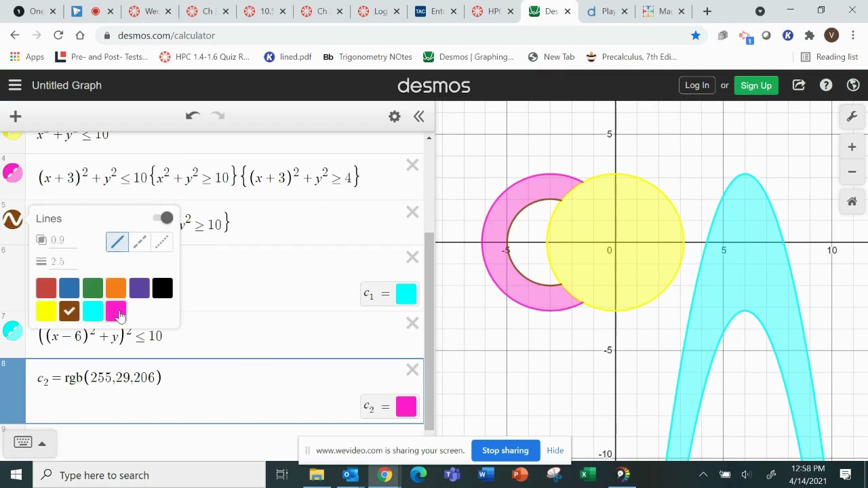Open graph settings wrench
The height and width of the screenshot is (488, 868).
point(852,117)
